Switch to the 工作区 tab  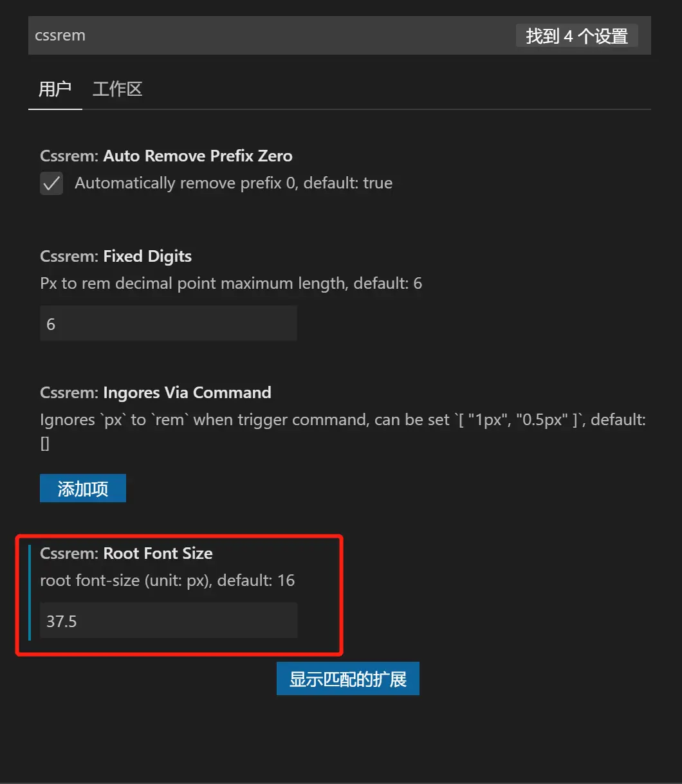[x=117, y=89]
